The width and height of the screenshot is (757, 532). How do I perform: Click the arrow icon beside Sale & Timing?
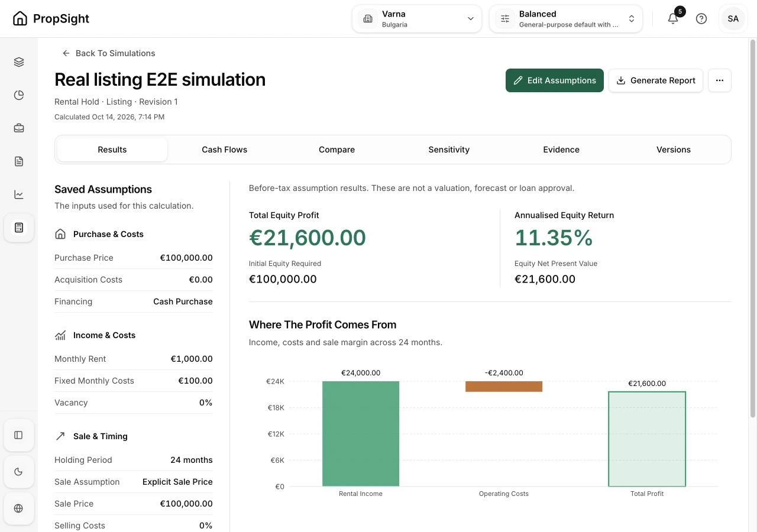point(60,436)
